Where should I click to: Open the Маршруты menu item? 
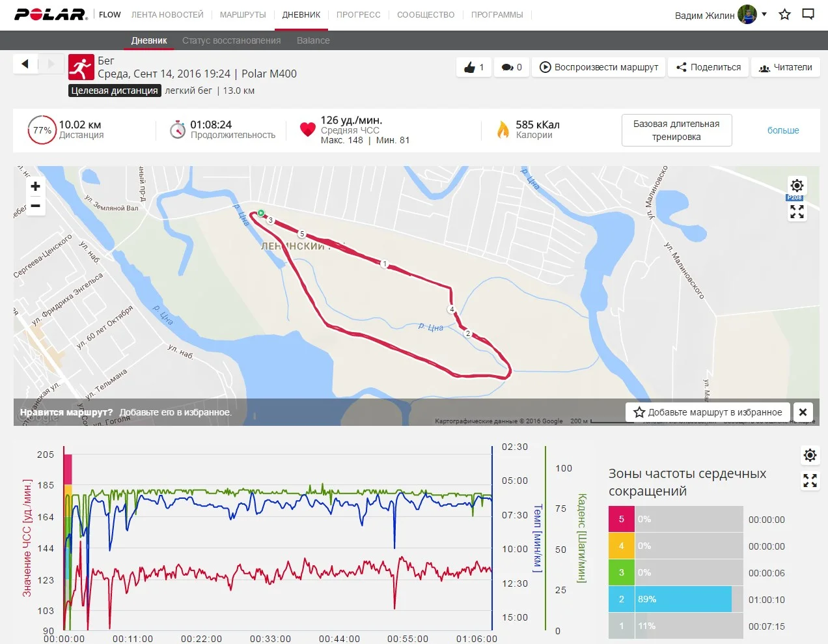[x=243, y=14]
